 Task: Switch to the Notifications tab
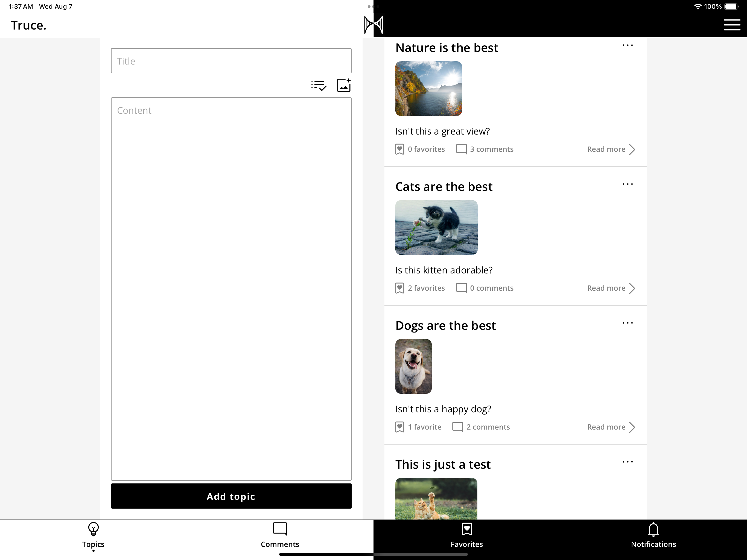point(653,536)
